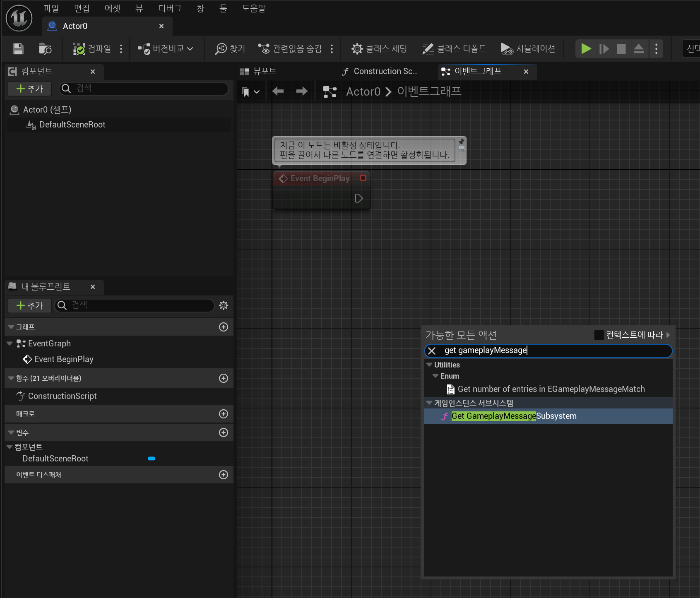Toggle DefaultSceneRoot variable blue pill

pyautogui.click(x=152, y=459)
